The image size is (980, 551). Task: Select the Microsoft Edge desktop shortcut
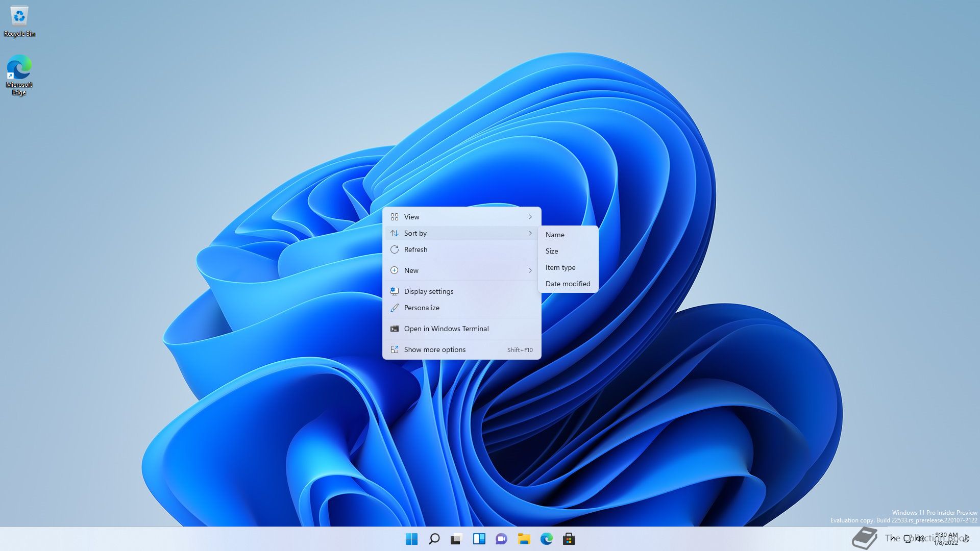19,76
